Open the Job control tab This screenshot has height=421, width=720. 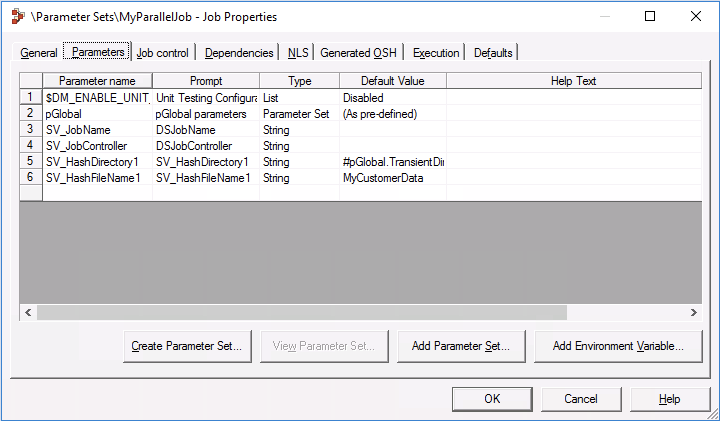(162, 53)
